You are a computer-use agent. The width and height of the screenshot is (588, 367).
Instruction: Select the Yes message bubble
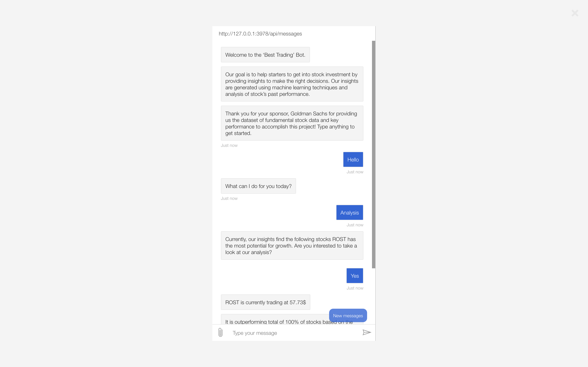(355, 276)
